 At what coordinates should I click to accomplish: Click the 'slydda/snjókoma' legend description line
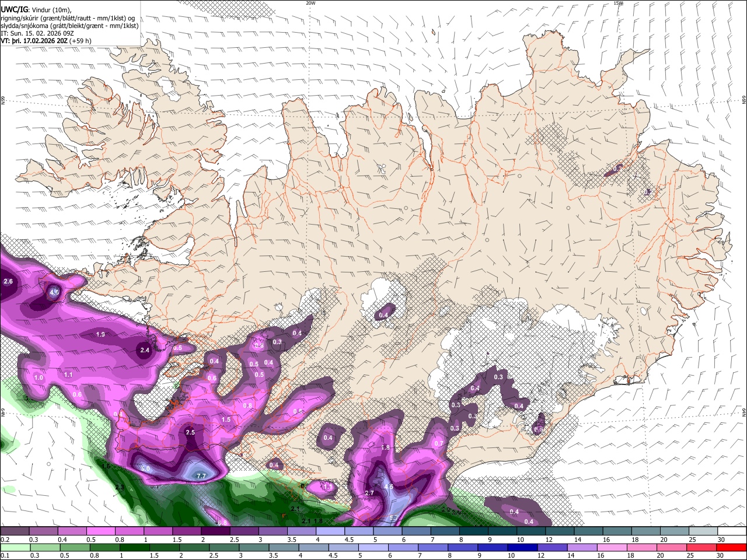tap(69, 26)
